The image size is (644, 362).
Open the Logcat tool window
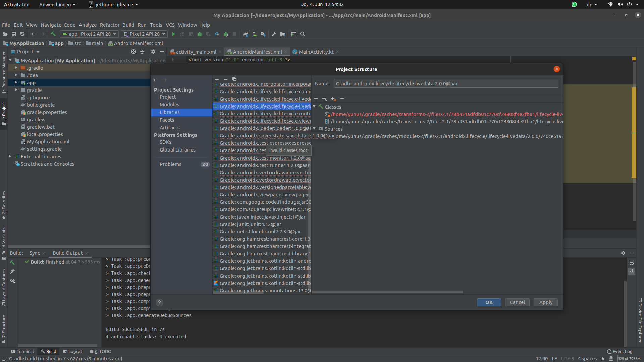pos(72,351)
